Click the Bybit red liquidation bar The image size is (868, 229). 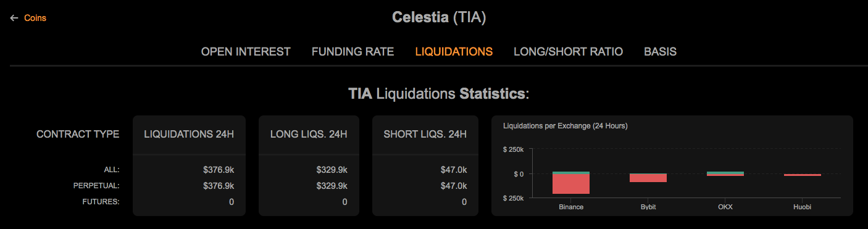pyautogui.click(x=648, y=178)
